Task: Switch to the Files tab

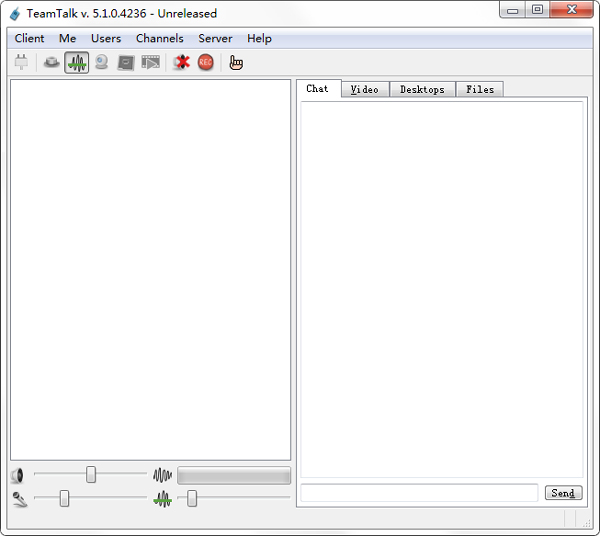Action: (480, 89)
